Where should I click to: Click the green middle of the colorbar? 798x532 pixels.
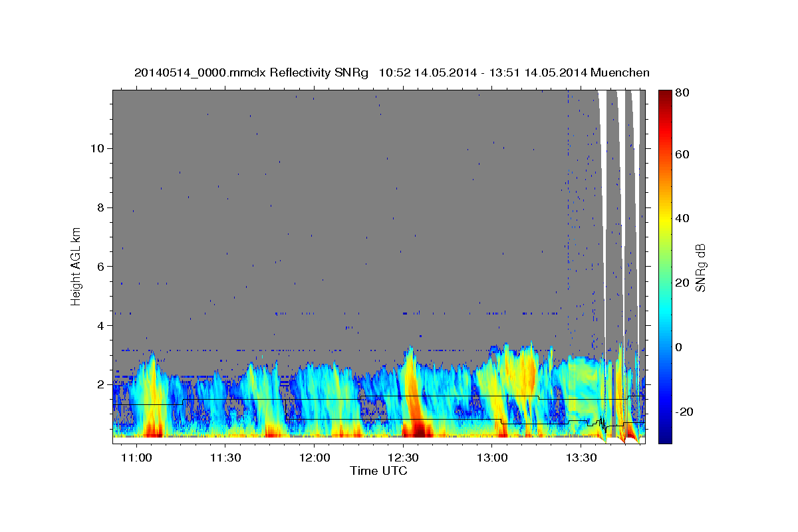pyautogui.click(x=664, y=266)
